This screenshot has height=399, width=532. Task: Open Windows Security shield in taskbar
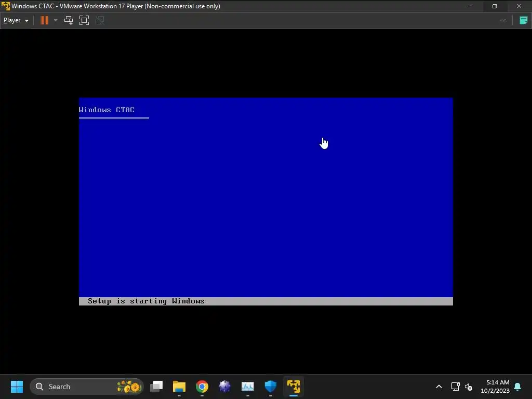[x=270, y=387]
